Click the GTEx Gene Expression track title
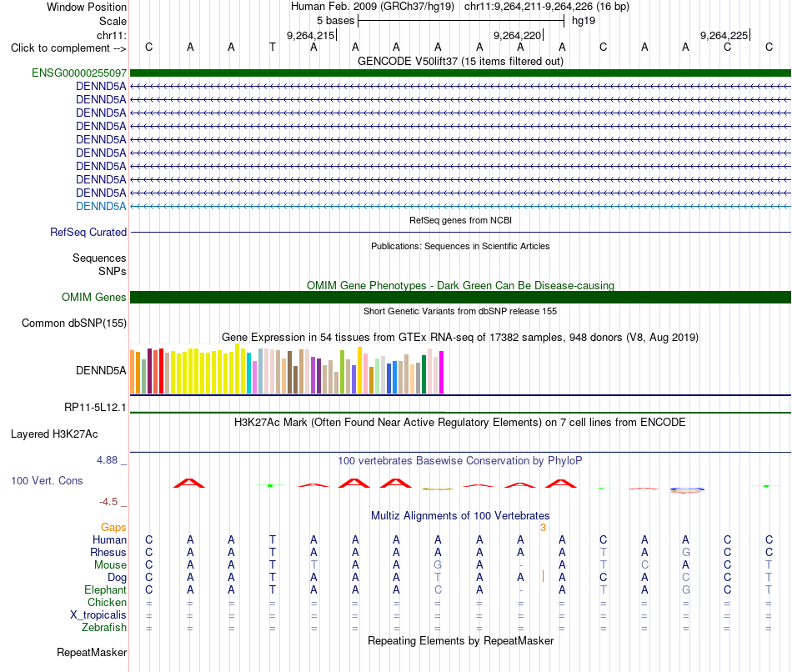 [x=460, y=337]
